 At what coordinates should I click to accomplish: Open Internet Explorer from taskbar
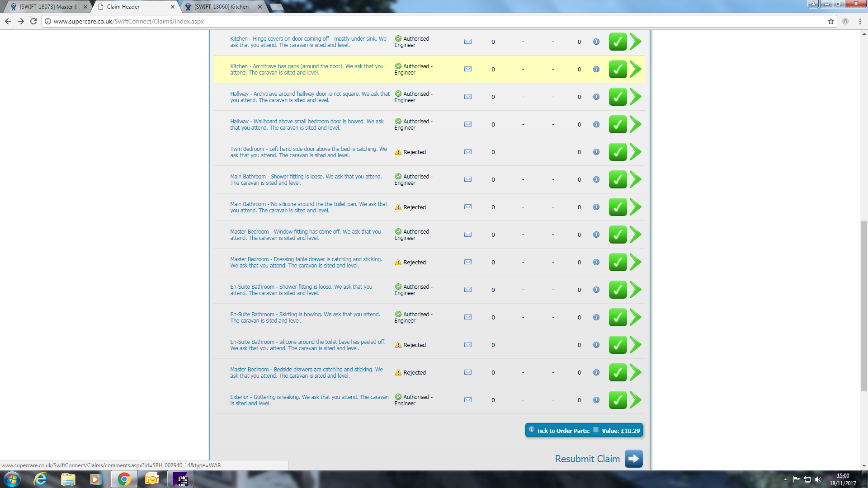(40, 479)
